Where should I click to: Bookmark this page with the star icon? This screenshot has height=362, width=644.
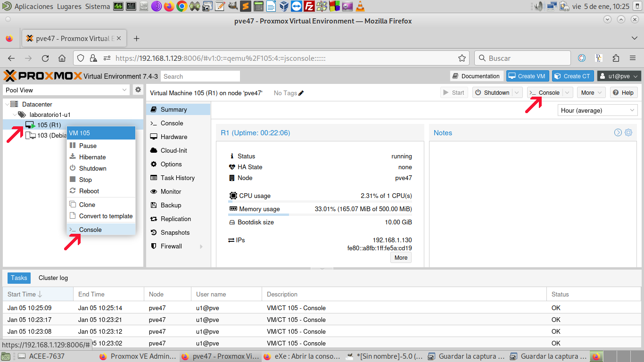[462, 58]
